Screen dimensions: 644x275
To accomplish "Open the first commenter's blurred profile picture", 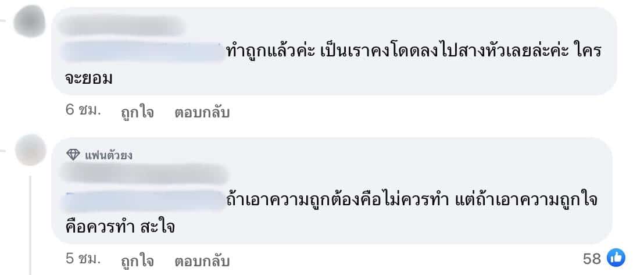I will (x=30, y=21).
